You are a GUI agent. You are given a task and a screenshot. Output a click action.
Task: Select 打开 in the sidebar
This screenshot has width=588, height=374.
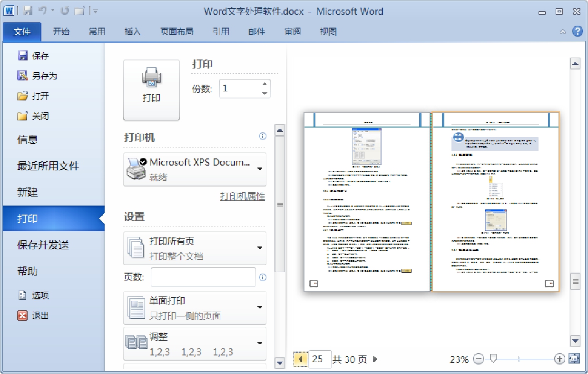(x=33, y=96)
